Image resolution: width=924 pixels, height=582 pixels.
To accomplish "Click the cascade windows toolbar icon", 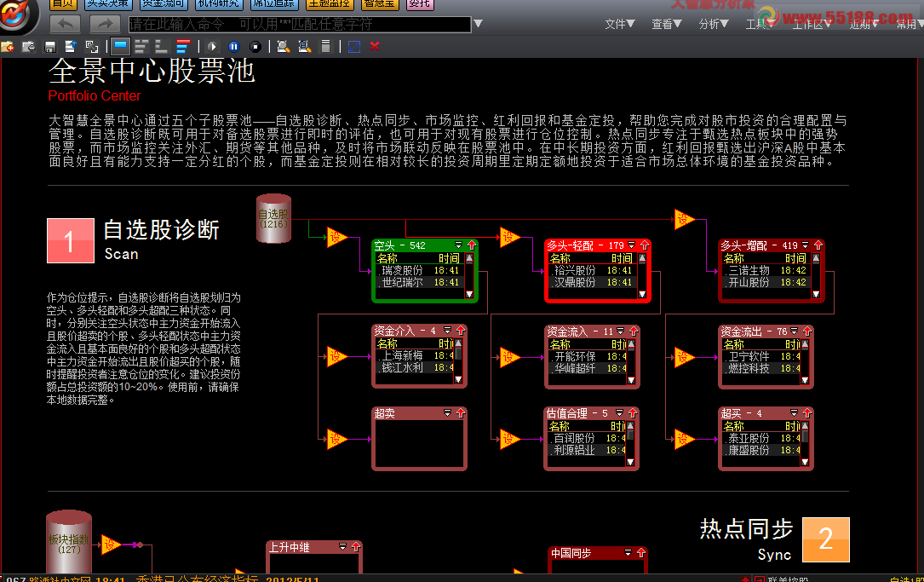I will coord(92,47).
